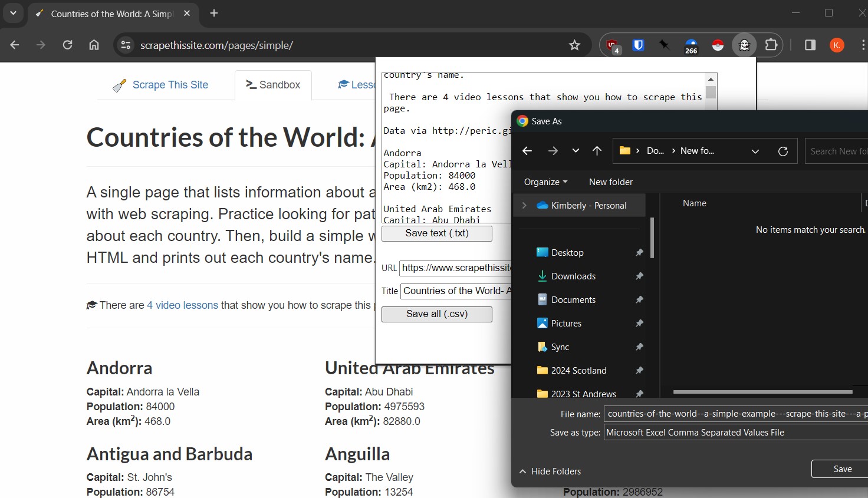This screenshot has width=868, height=498.
Task: View site information icon in address bar
Action: point(126,45)
